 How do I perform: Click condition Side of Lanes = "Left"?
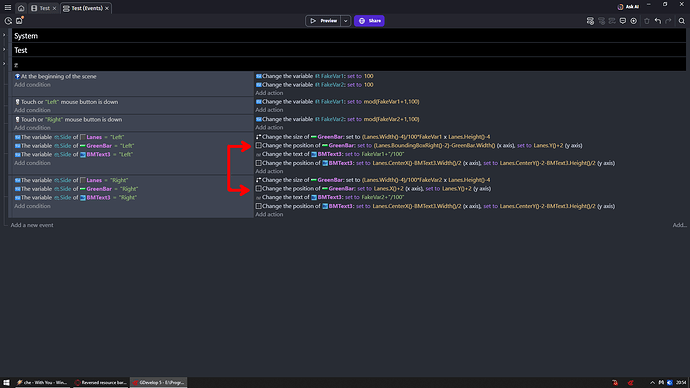coord(70,137)
